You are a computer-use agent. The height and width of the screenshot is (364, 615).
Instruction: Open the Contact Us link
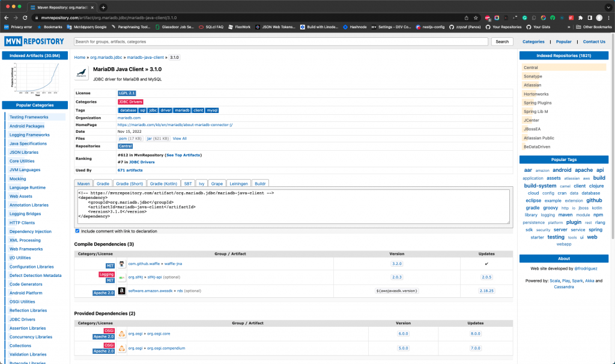point(594,41)
